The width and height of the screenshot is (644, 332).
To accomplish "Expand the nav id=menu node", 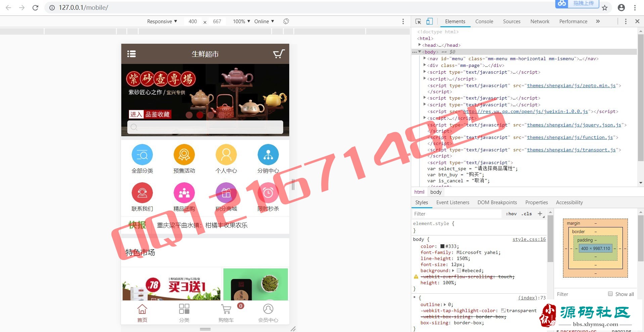I will pos(425,58).
